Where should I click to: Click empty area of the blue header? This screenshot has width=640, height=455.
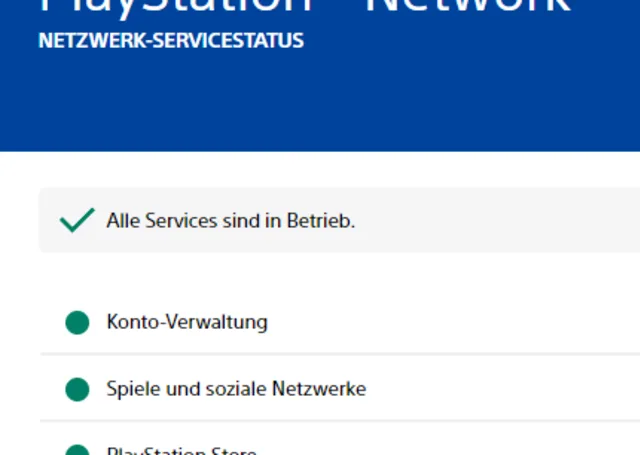(x=450, y=100)
